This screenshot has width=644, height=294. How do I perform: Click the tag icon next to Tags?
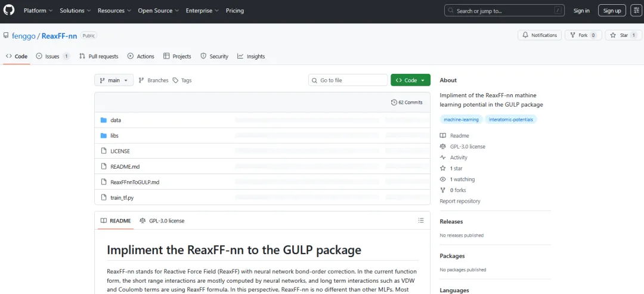(x=175, y=81)
